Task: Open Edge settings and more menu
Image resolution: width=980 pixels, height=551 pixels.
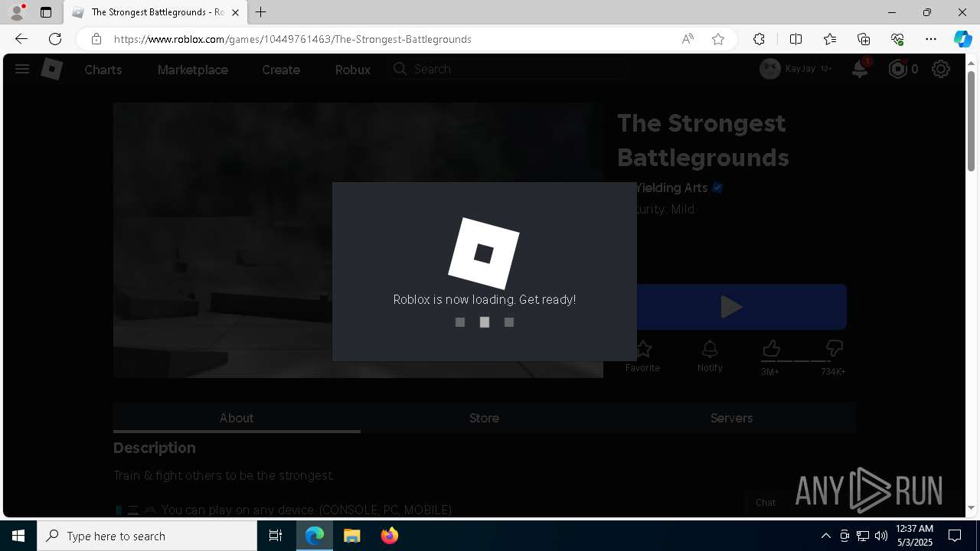Action: [x=931, y=39]
